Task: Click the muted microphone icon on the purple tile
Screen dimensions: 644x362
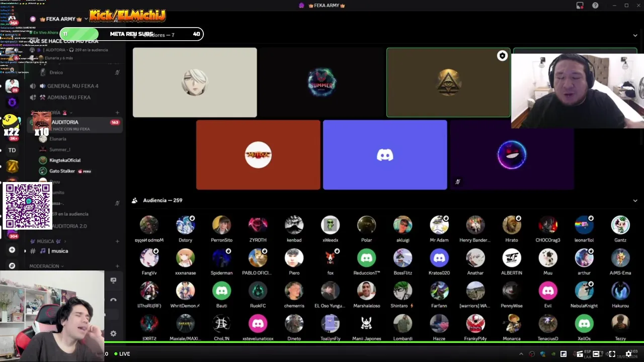Action: click(x=457, y=182)
